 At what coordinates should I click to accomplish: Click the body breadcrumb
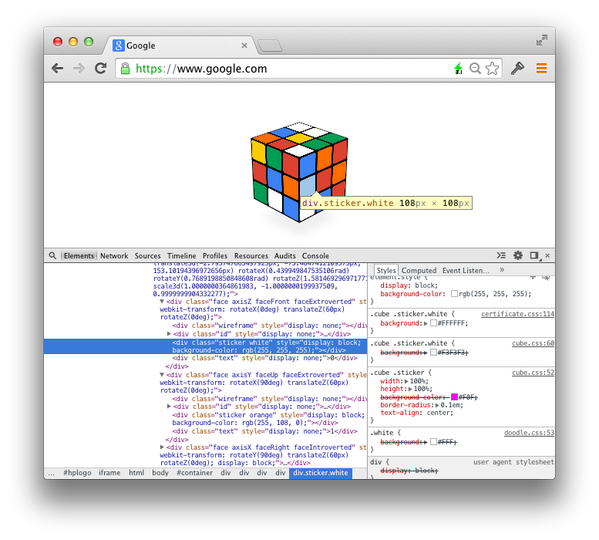160,473
